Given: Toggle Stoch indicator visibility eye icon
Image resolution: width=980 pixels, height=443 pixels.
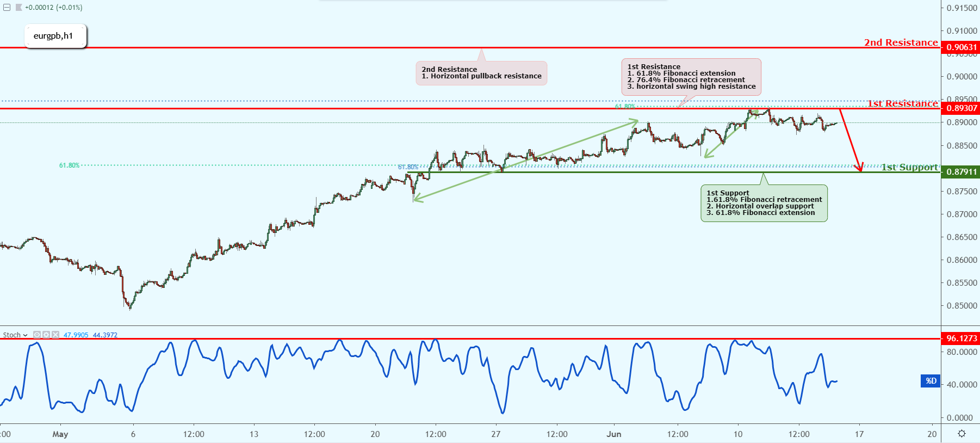Looking at the screenshot, I should point(37,335).
